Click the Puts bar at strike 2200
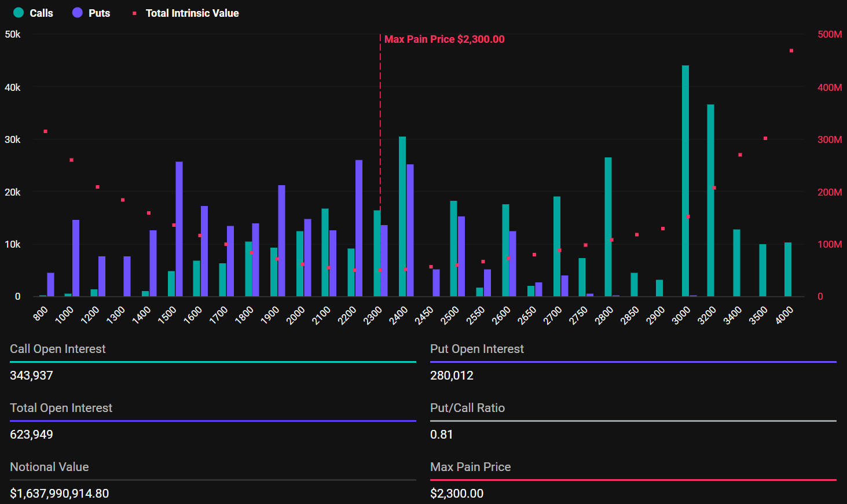 tap(359, 228)
